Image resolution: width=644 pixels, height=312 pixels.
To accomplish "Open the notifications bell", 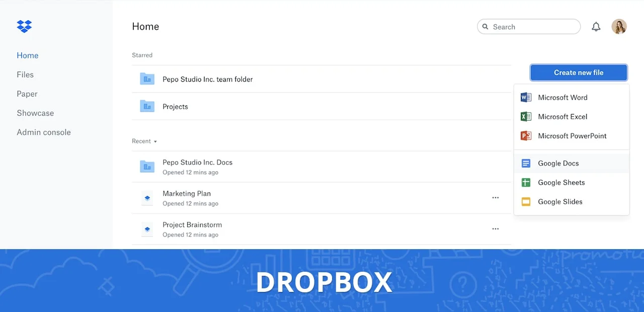I will 596,27.
